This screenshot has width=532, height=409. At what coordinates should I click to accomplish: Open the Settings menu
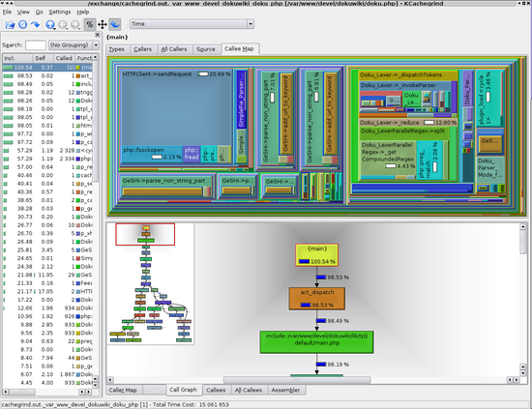tap(60, 12)
